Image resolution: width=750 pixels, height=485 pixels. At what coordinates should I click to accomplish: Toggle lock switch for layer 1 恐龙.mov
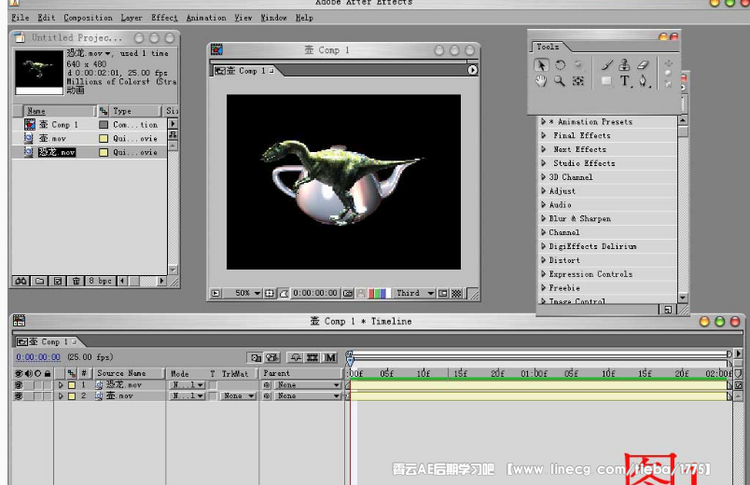[x=47, y=385]
